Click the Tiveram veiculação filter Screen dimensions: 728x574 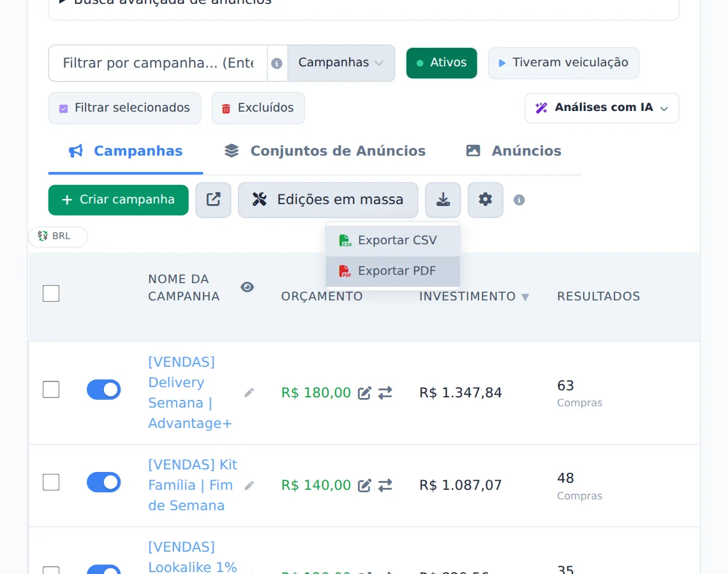563,63
